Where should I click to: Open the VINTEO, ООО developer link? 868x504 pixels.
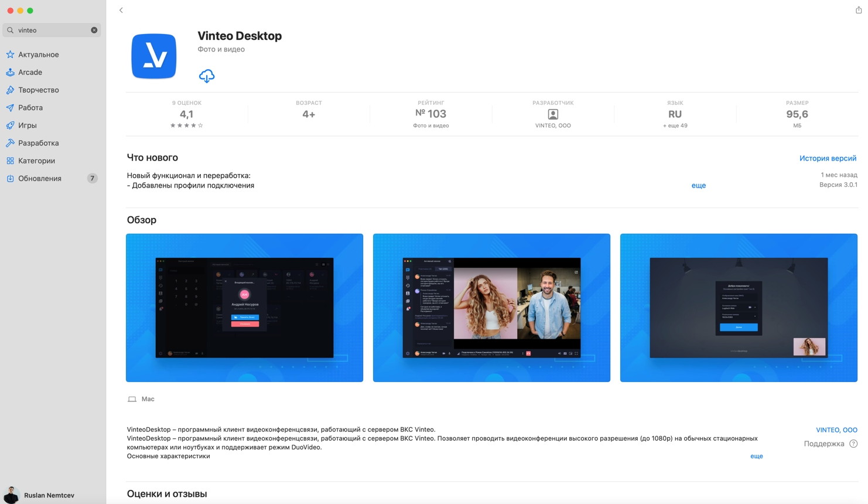tap(836, 430)
